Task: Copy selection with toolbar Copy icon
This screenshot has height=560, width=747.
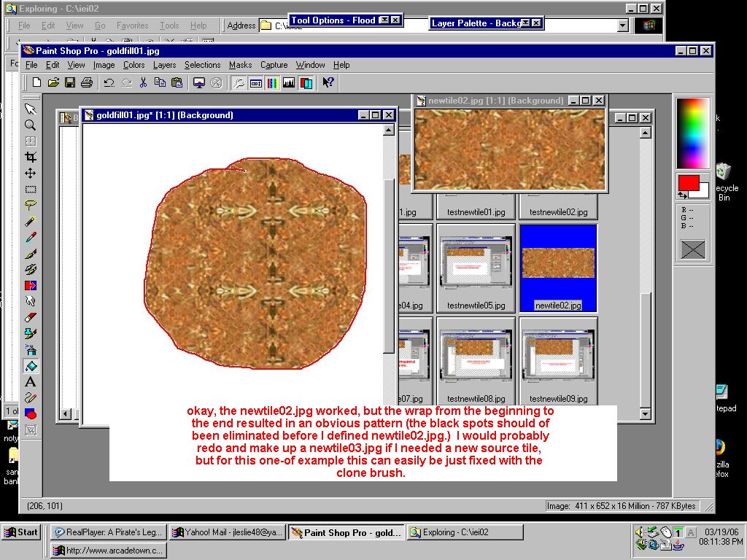Action: [x=160, y=83]
